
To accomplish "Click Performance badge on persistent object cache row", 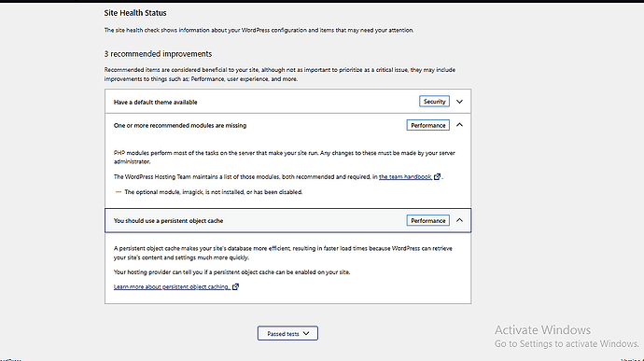I will coord(428,220).
